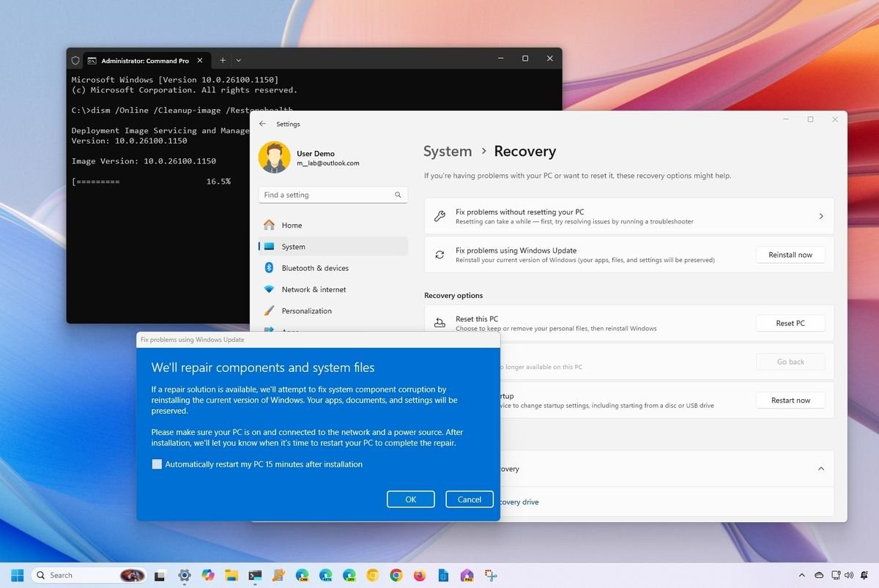Launch Copilot from the taskbar
Screen dimensions: 879x588
click(x=208, y=576)
